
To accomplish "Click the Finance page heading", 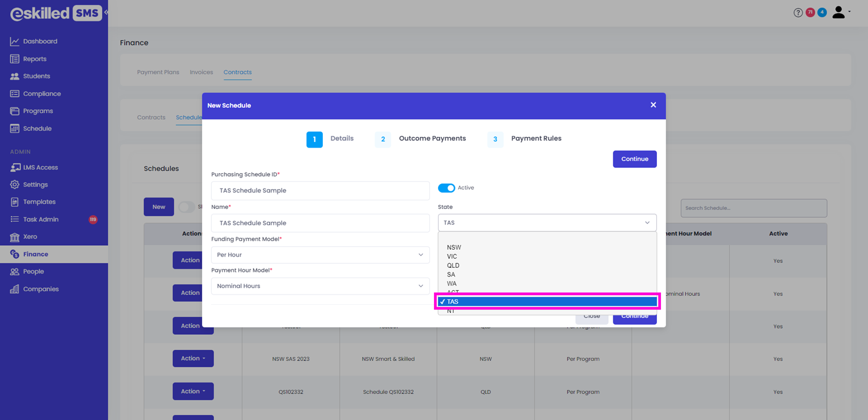I will point(134,43).
